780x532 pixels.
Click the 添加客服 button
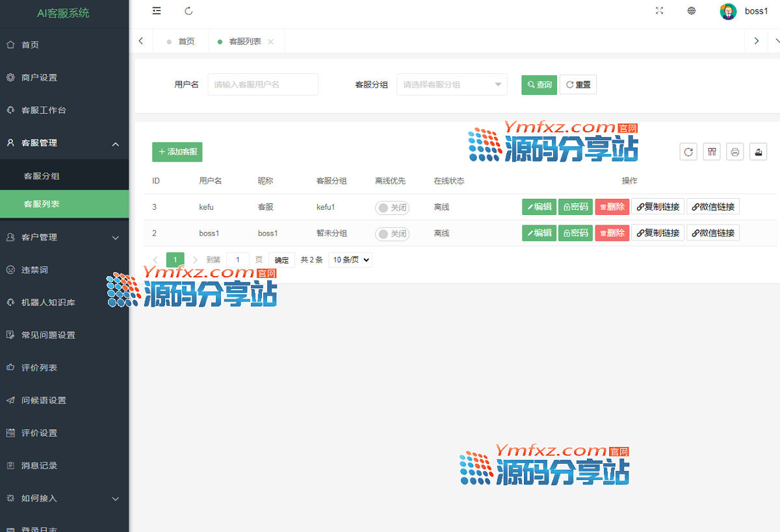pos(177,152)
